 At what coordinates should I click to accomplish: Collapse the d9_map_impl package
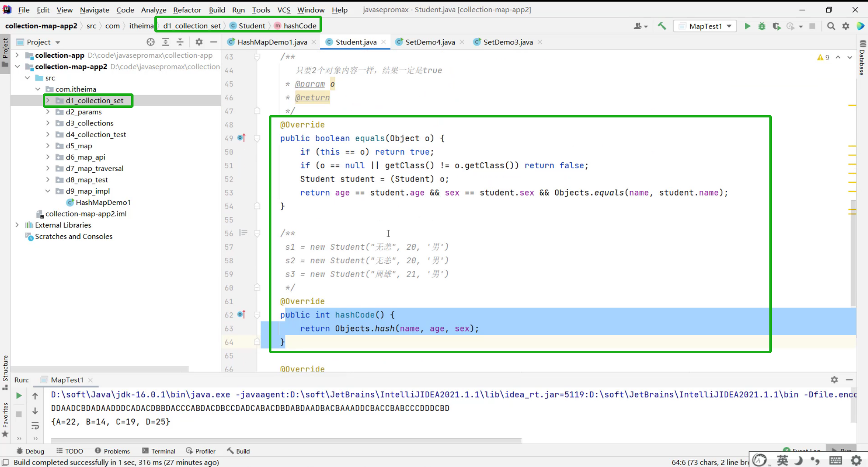48,191
